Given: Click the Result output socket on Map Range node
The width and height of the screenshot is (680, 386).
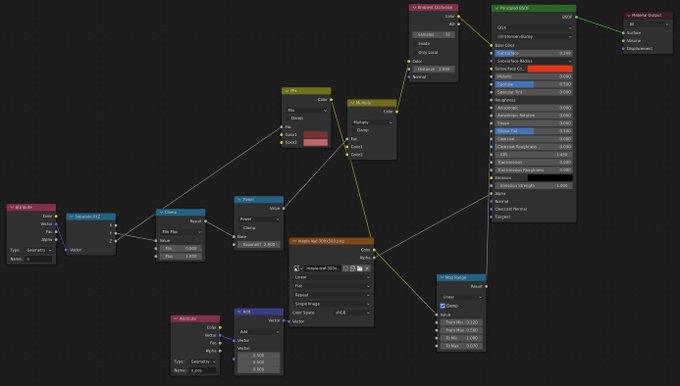Looking at the screenshot, I should 486,286.
